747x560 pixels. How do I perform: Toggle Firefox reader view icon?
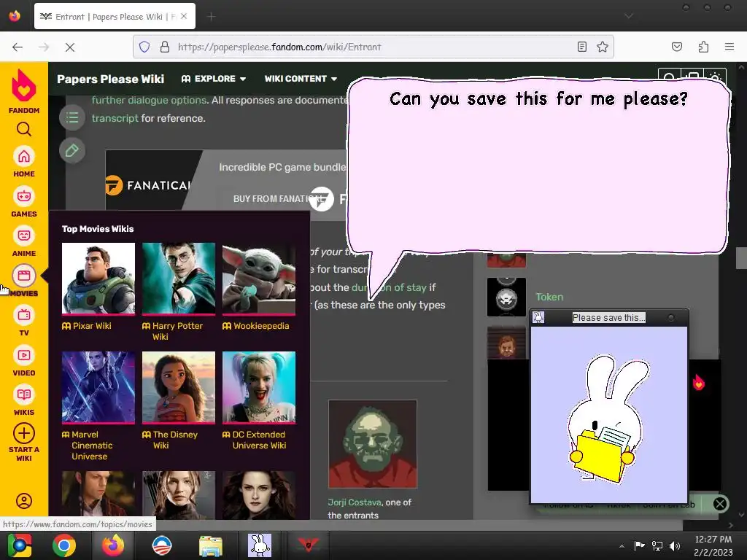pos(581,47)
